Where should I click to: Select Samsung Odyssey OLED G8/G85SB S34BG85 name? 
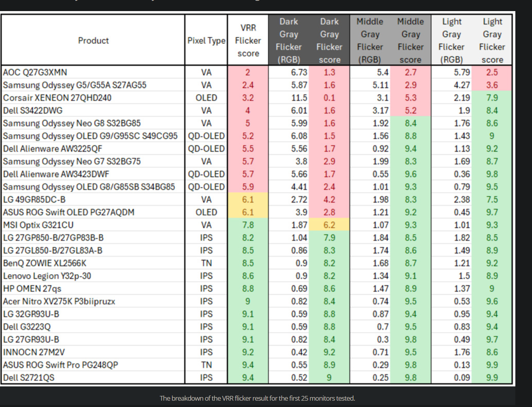coord(89,187)
